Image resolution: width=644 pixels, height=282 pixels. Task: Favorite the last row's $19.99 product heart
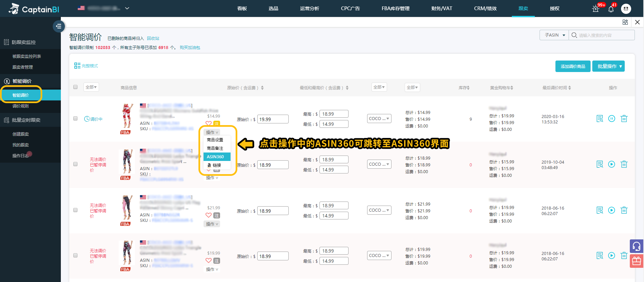[x=209, y=260]
